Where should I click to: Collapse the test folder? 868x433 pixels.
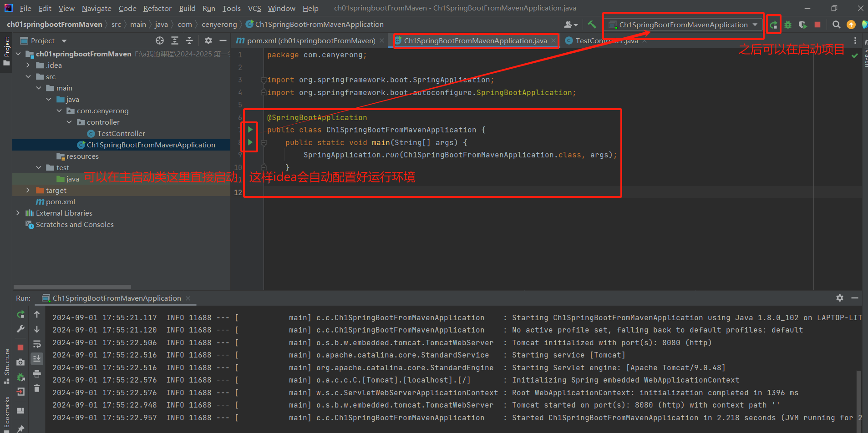38,167
